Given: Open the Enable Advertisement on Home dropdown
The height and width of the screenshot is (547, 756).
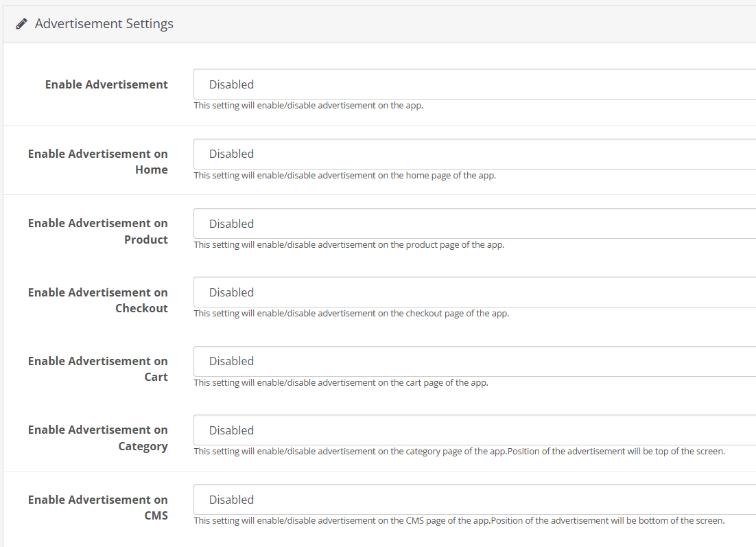Looking at the screenshot, I should pos(475,154).
